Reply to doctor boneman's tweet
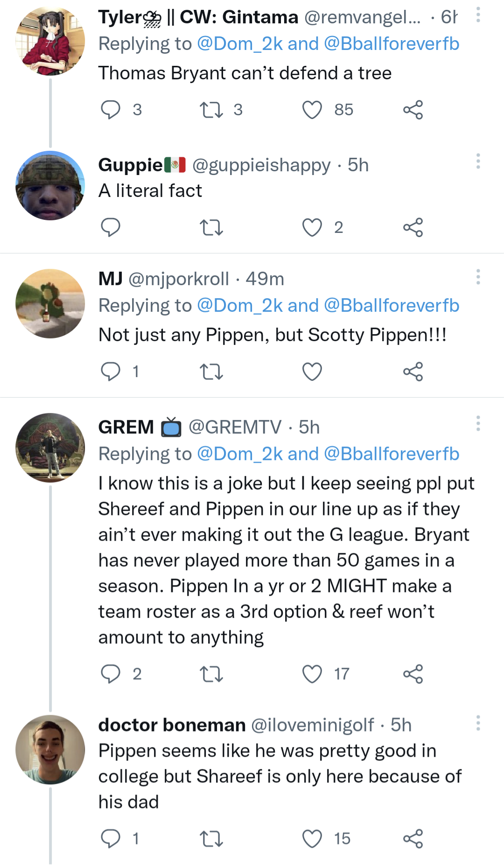The height and width of the screenshot is (865, 504). pos(111,839)
